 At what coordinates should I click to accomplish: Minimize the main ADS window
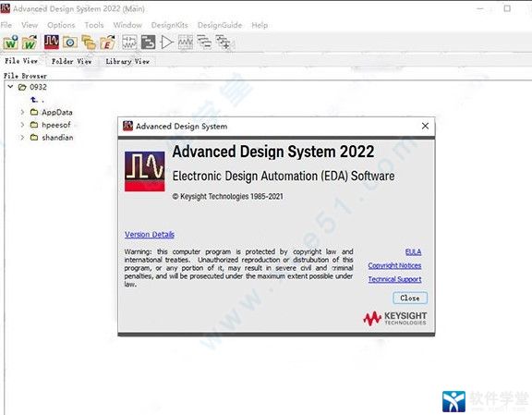(x=479, y=8)
